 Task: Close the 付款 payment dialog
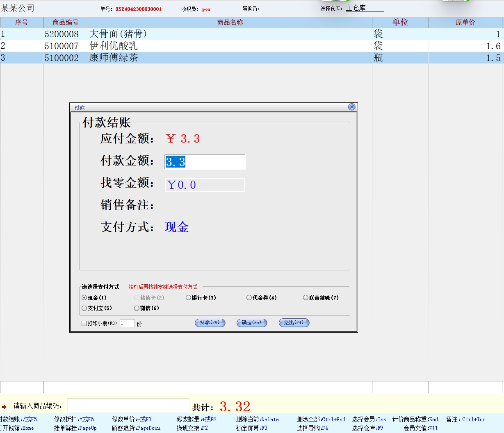[351, 107]
